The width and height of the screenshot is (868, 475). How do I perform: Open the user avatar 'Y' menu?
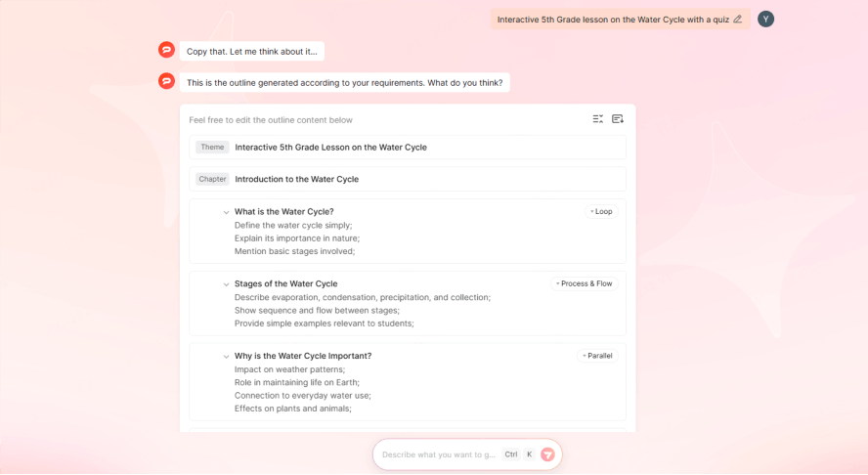(765, 20)
